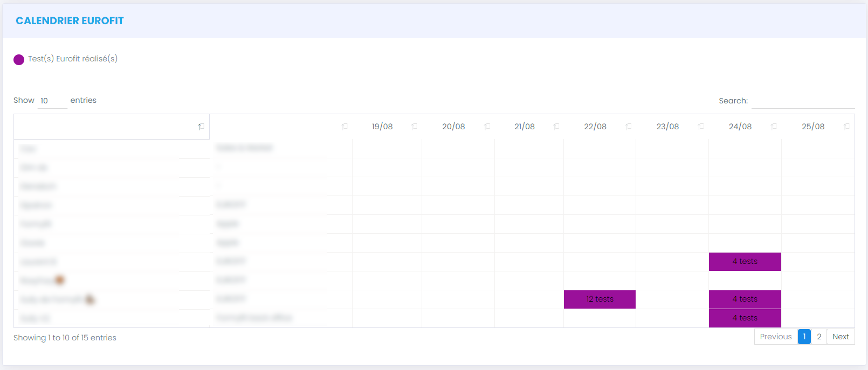
Task: Open the topmost 4 tests cell on 24/08
Action: pos(745,262)
